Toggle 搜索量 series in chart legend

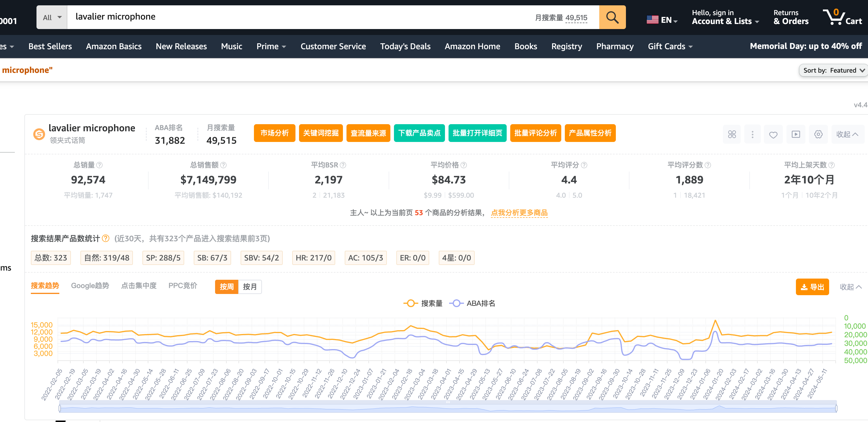(x=423, y=303)
